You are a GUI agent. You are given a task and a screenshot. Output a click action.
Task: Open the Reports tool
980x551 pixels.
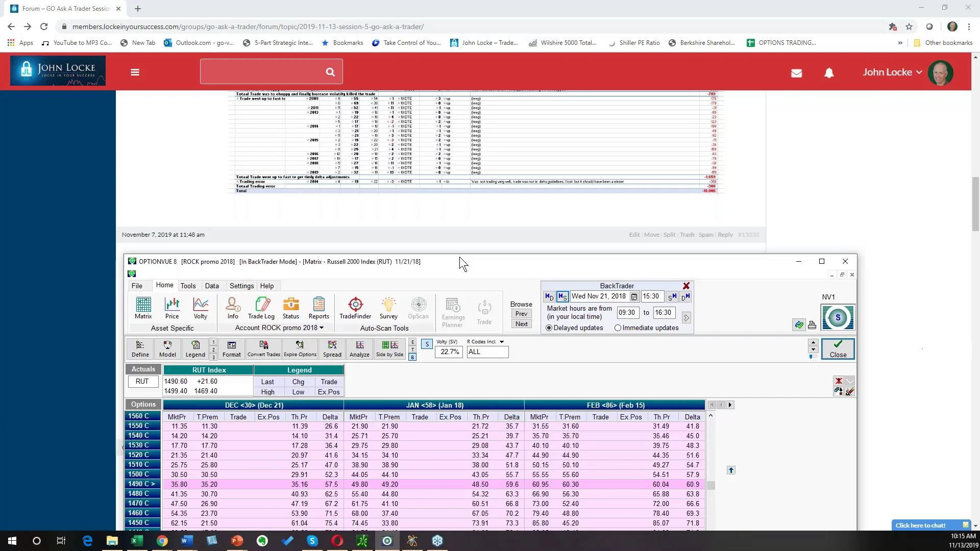[x=319, y=308]
